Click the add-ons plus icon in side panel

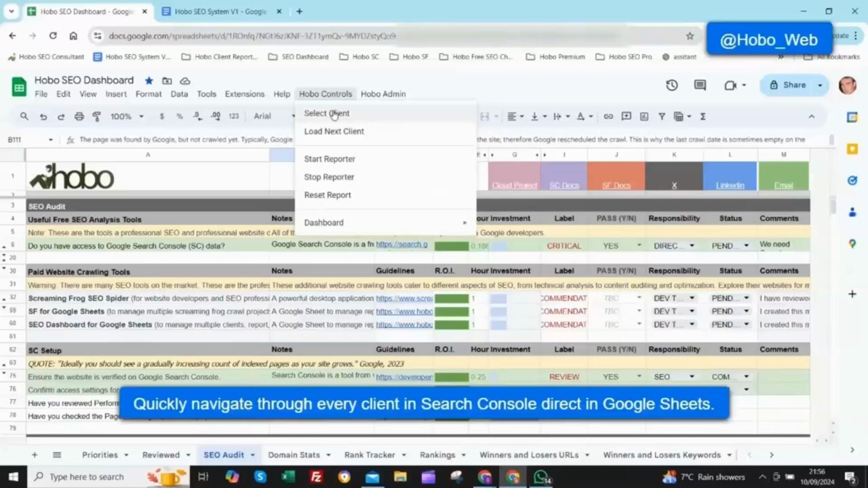852,294
